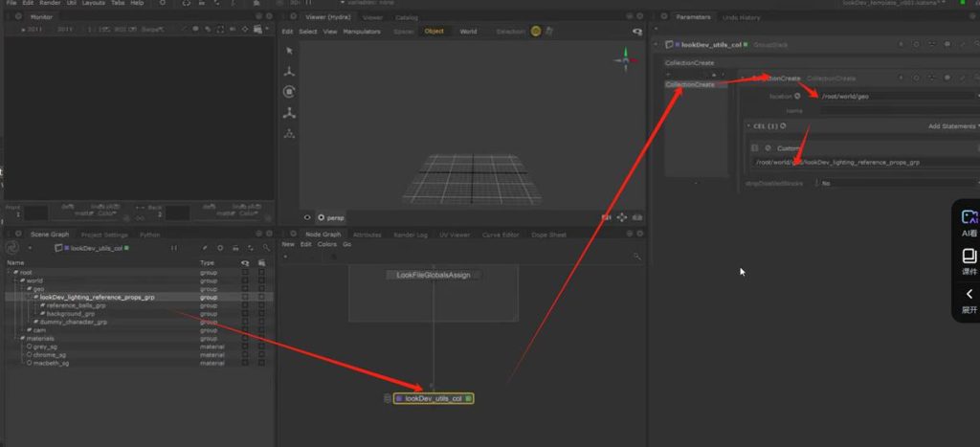Collapse the CEL (1) section
The image size is (980, 447).
pos(749,126)
